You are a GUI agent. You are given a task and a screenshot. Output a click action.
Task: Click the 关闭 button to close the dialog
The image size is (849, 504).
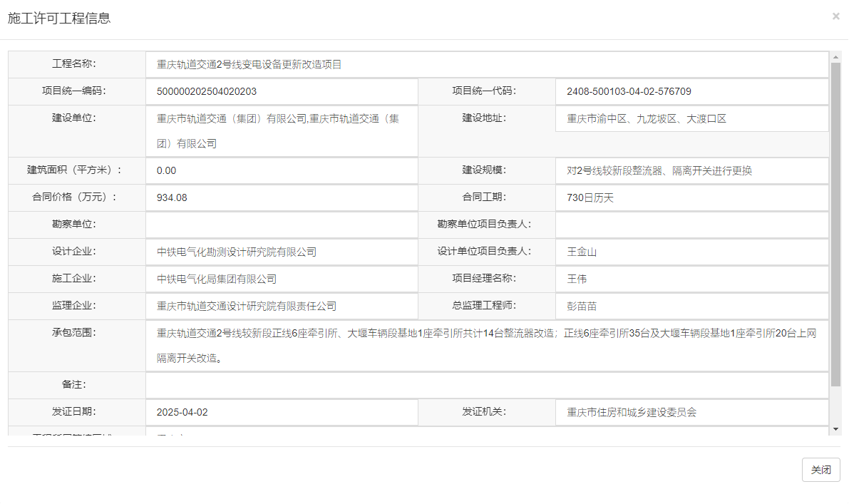pos(820,469)
